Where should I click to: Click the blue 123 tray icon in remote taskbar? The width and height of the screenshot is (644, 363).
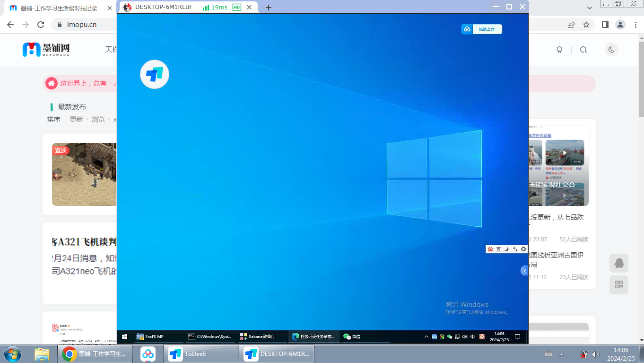pos(434,336)
